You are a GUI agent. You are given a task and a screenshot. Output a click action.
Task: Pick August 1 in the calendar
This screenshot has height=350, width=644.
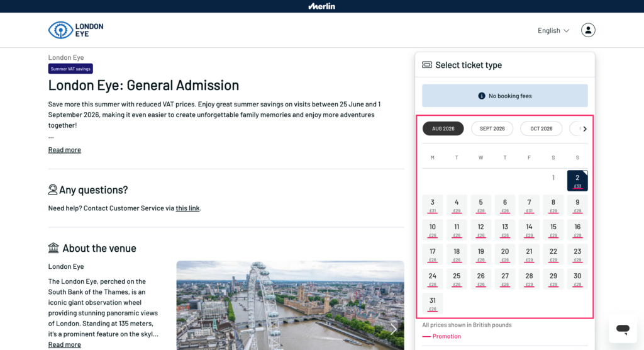[553, 178]
